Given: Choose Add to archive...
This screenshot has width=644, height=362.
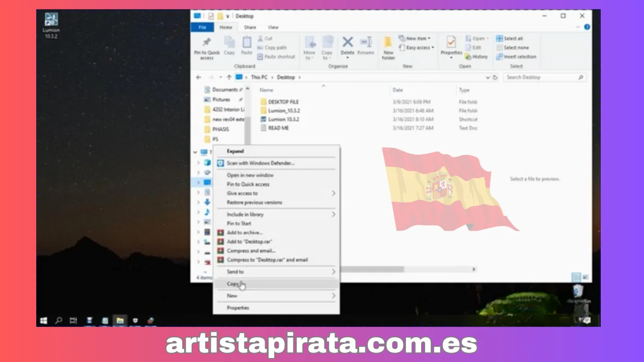Looking at the screenshot, I should (x=276, y=232).
